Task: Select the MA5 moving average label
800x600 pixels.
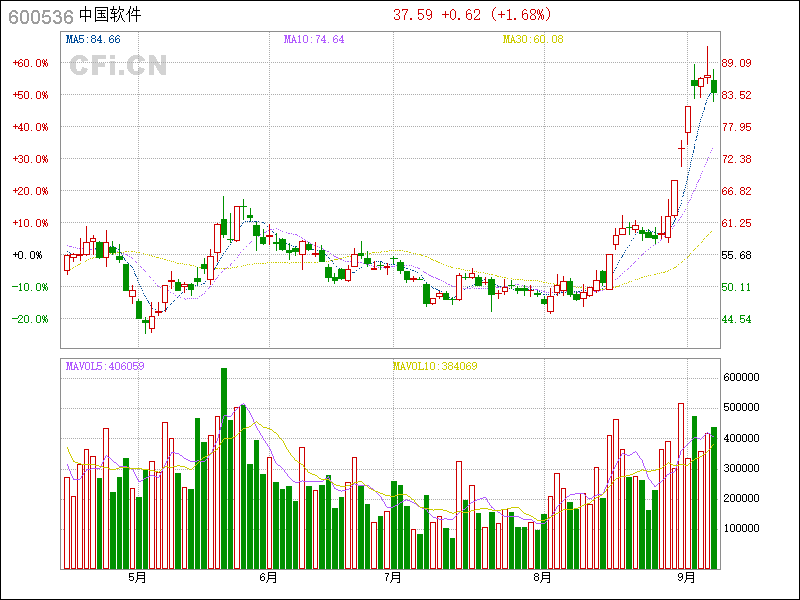Action: click(x=92, y=39)
